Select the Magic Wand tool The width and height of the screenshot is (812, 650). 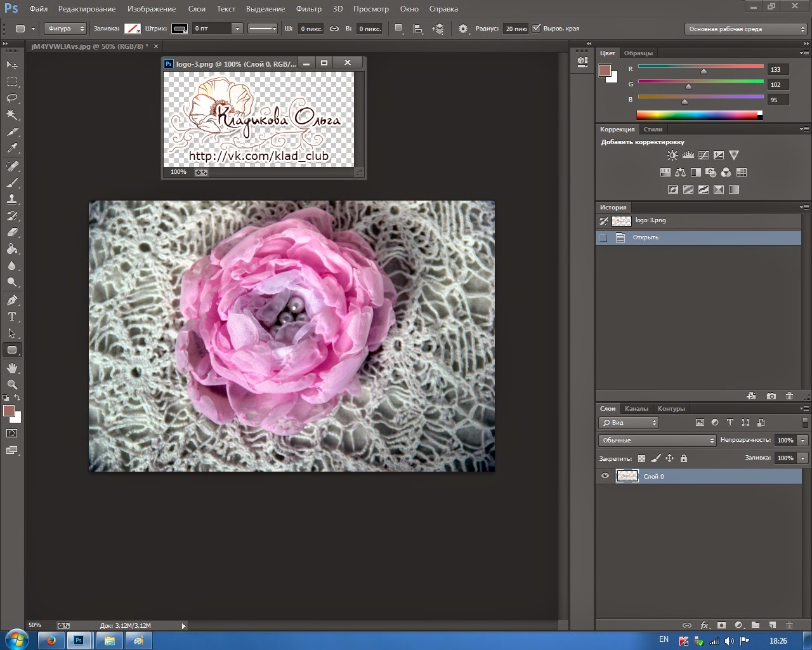click(x=12, y=115)
